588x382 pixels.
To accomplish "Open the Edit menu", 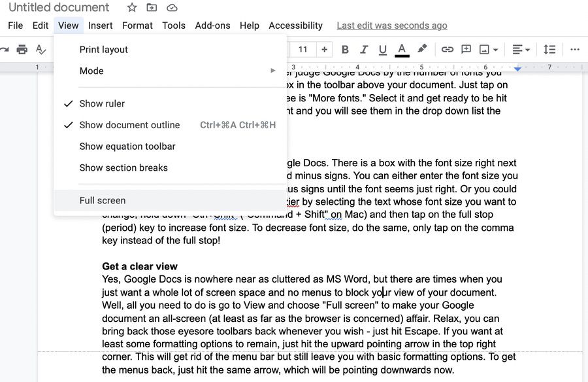I will click(40, 26).
